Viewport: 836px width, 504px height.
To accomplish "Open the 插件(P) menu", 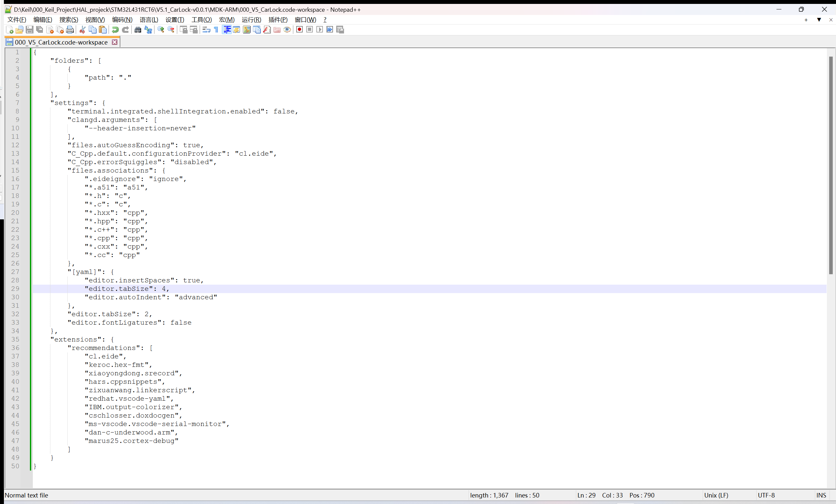I will (x=278, y=20).
